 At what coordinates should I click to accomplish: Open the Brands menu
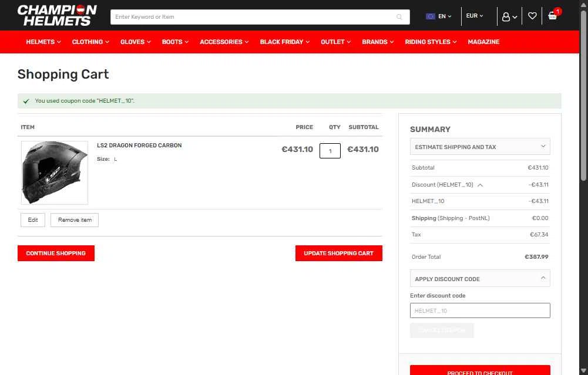[378, 42]
